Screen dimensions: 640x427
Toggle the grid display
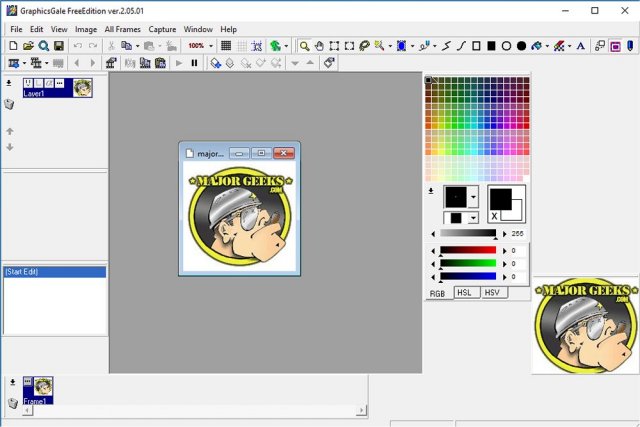coord(226,46)
